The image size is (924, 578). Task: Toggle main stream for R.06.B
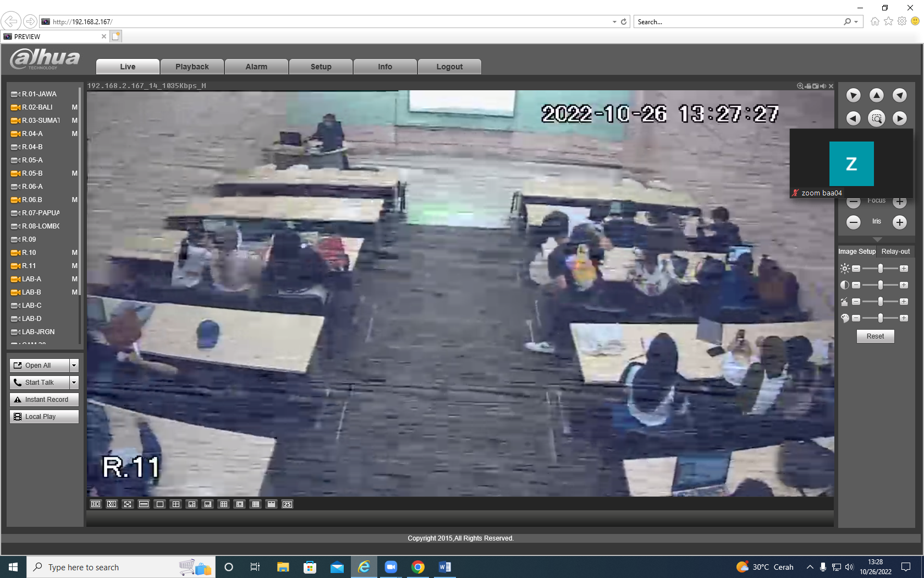pyautogui.click(x=74, y=200)
